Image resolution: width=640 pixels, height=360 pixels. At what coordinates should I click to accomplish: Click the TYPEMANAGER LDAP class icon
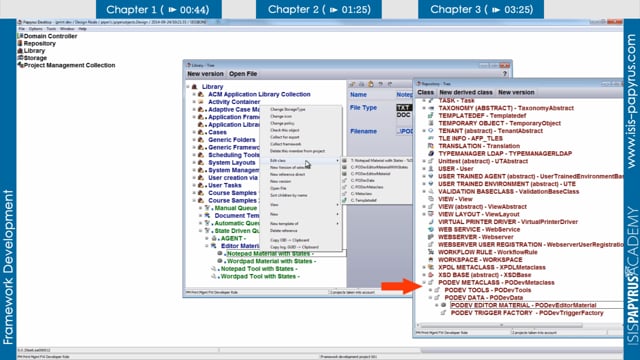[x=431, y=153]
